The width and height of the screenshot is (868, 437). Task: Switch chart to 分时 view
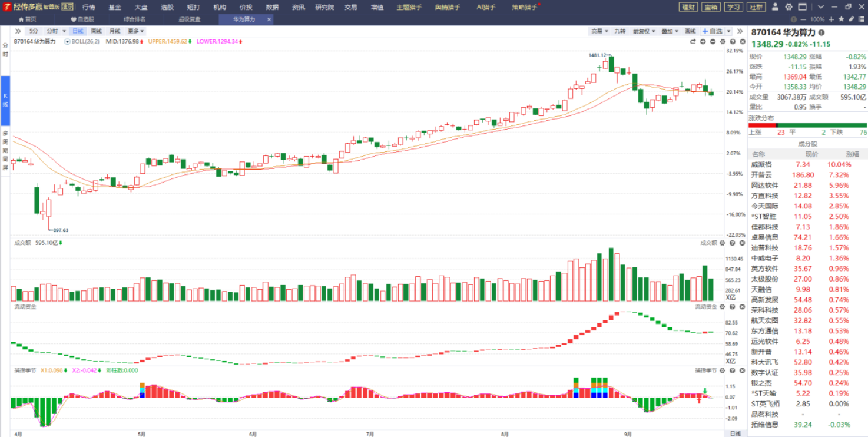click(x=52, y=31)
